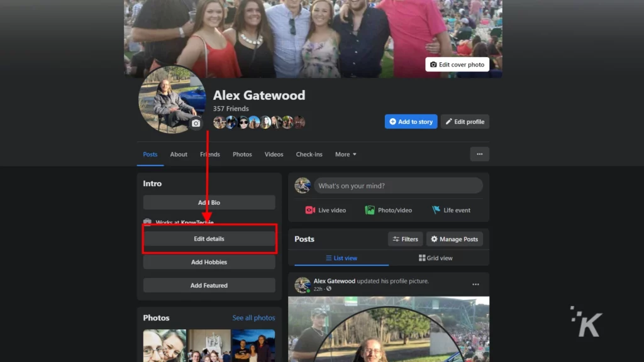Screen dimensions: 644x362
Task: Click Alex Gatewood name in the post header
Action: pyautogui.click(x=335, y=281)
